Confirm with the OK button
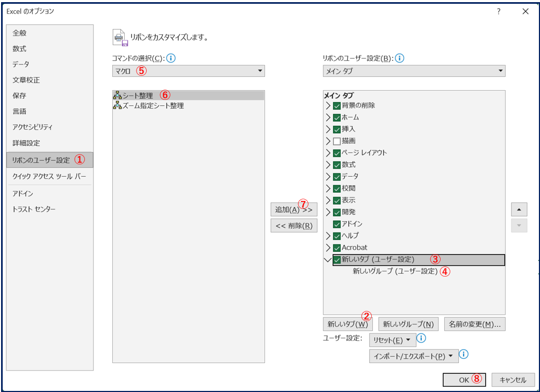 [x=464, y=380]
